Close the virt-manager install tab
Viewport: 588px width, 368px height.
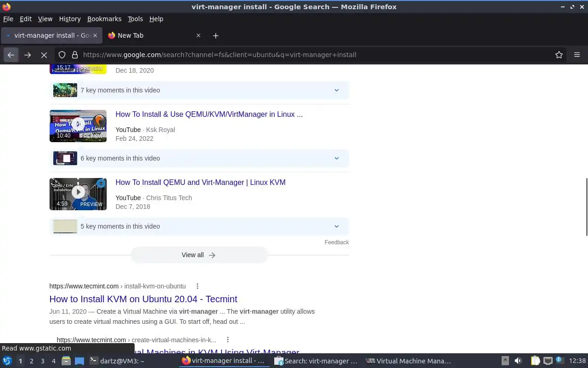tap(96, 35)
